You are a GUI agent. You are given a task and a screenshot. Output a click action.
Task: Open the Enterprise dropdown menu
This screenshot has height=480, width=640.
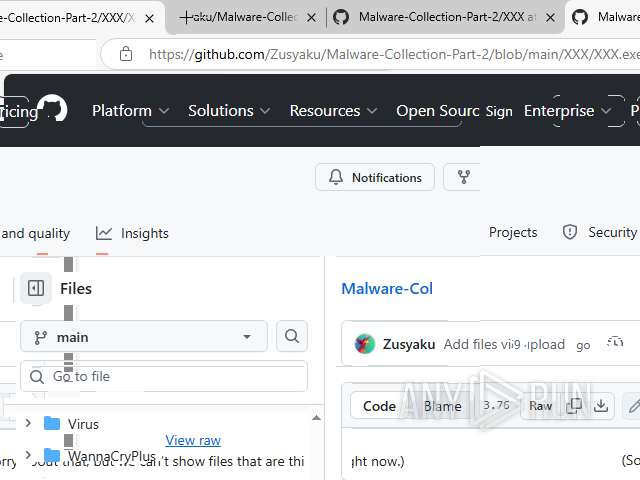point(567,111)
